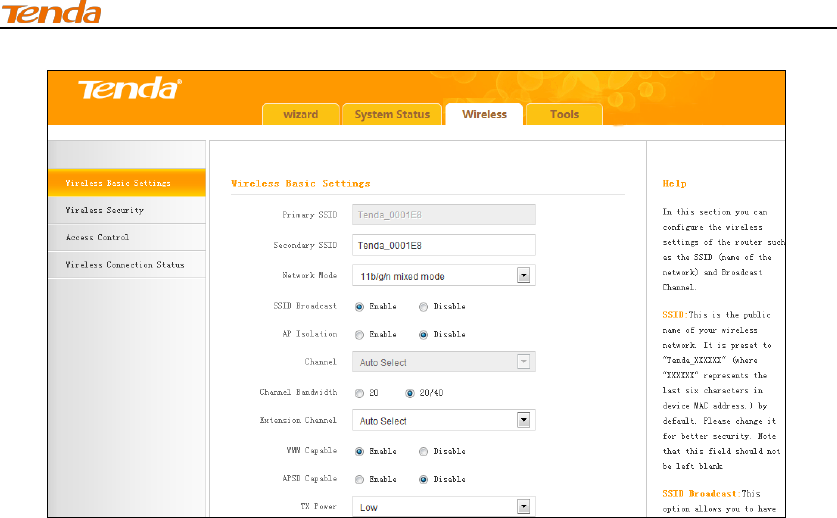Select the Wireless tab
The width and height of the screenshot is (837, 518).
(x=484, y=114)
